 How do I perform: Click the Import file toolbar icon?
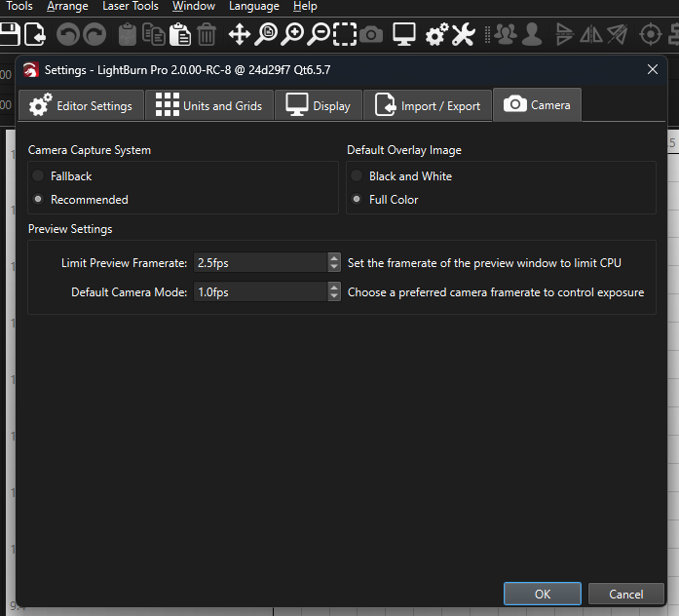[35, 34]
